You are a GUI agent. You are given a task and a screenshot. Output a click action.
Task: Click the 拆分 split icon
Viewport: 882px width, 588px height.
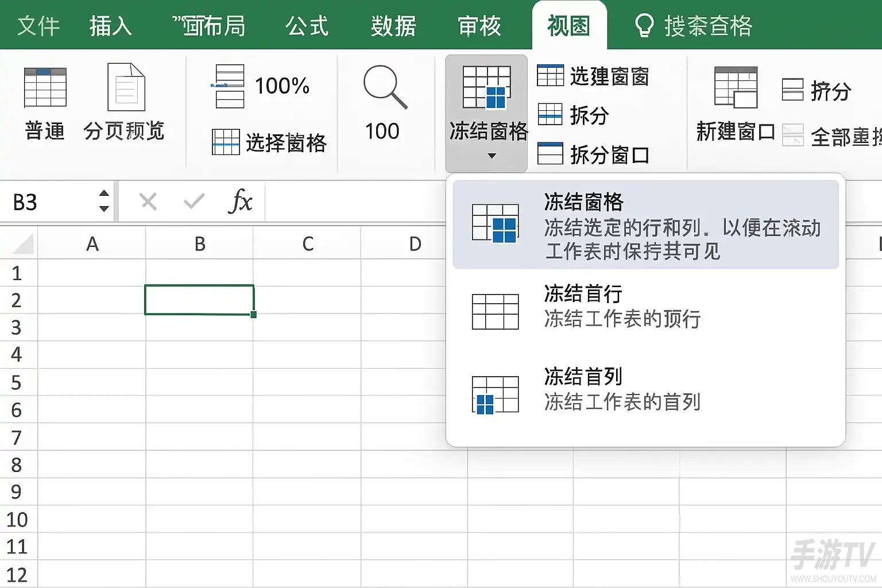tap(550, 114)
